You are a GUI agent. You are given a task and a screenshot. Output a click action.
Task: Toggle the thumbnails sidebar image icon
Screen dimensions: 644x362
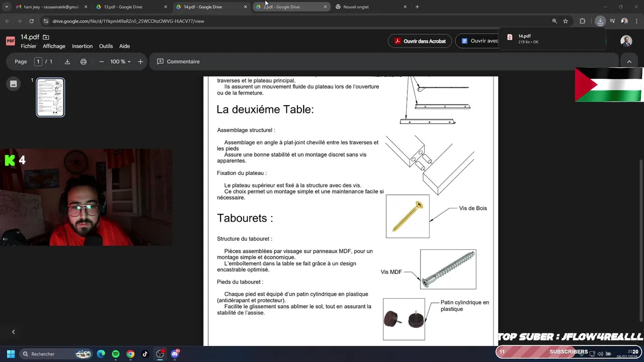tap(14, 84)
